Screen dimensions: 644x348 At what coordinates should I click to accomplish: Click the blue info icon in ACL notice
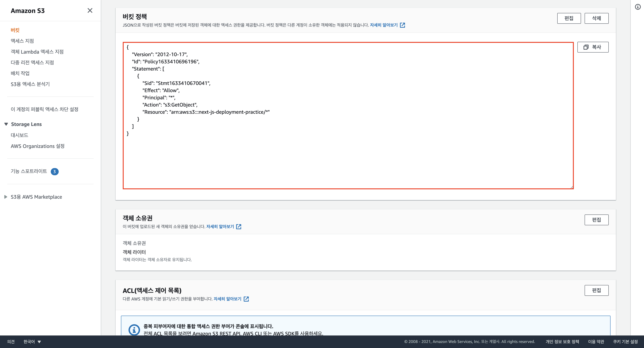pos(134,330)
